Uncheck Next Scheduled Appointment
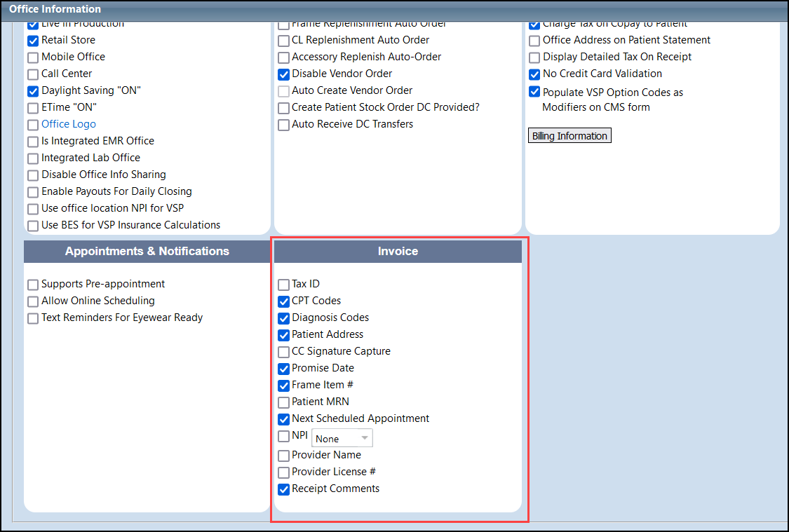Screen dimensions: 789x532 click(x=284, y=419)
